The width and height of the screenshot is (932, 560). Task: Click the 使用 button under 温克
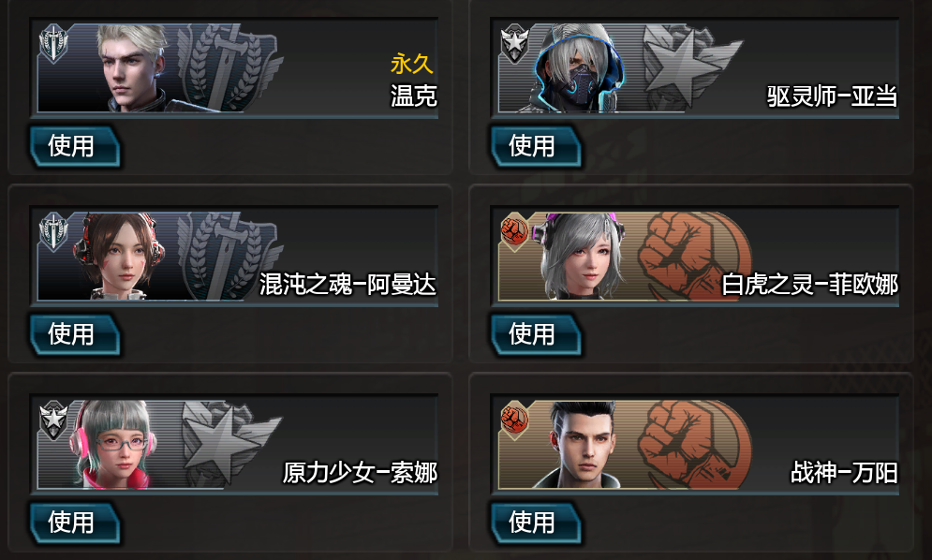coord(75,146)
